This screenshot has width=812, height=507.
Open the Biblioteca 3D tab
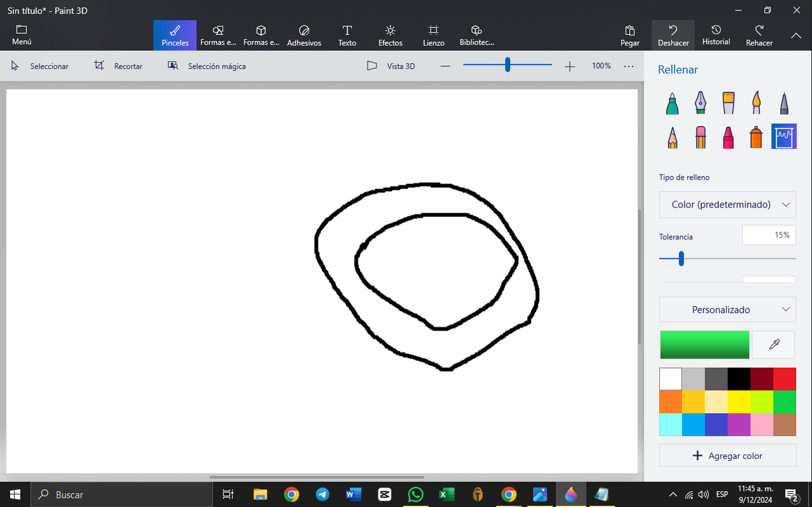tap(476, 36)
